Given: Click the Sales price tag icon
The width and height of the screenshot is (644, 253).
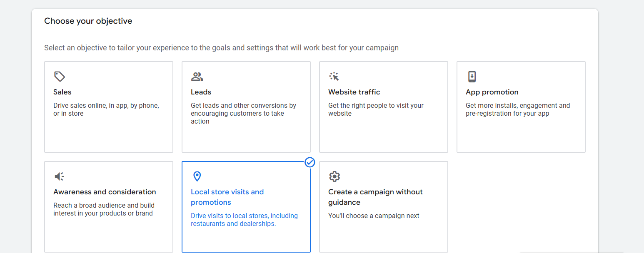Looking at the screenshot, I should click(60, 77).
